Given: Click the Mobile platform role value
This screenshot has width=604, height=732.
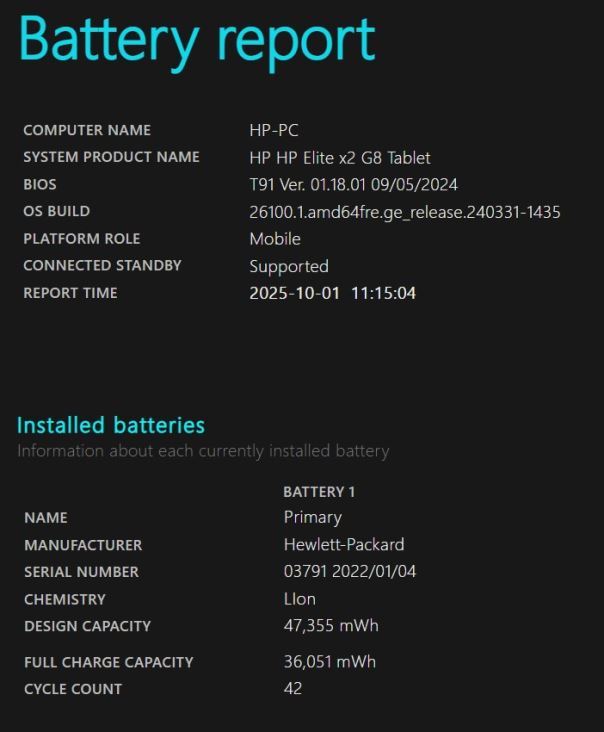Looking at the screenshot, I should click(x=275, y=239).
